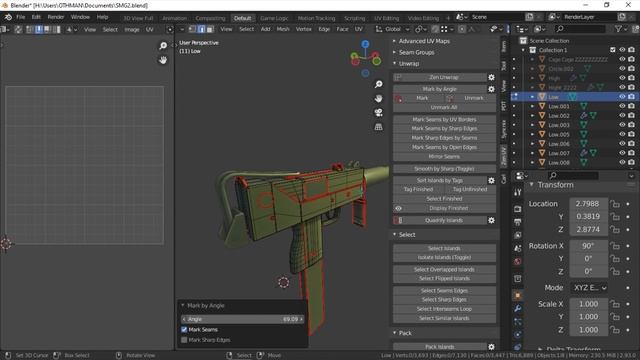The height and width of the screenshot is (360, 640).
Task: Lock the Scale X value
Action: pyautogui.click(x=614, y=304)
